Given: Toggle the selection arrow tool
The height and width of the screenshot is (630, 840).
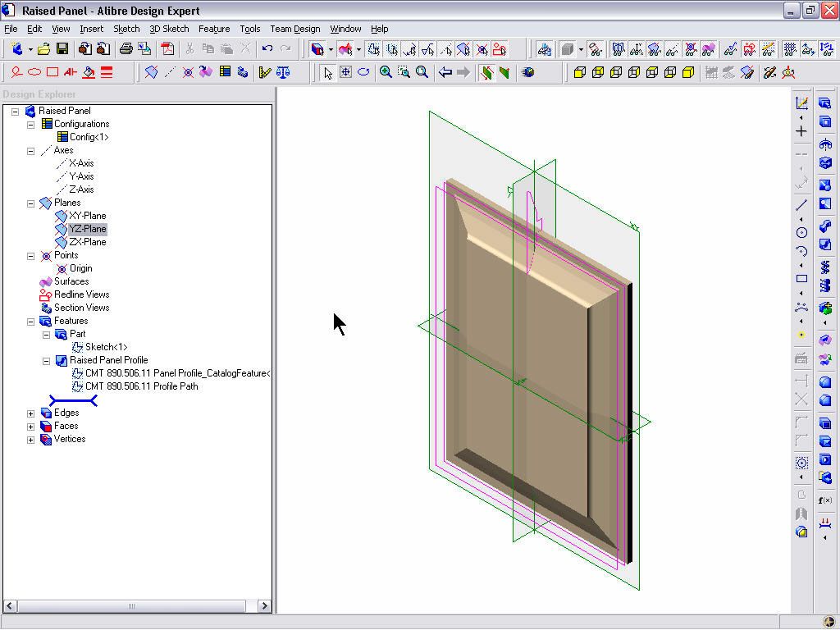Looking at the screenshot, I should pos(328,72).
